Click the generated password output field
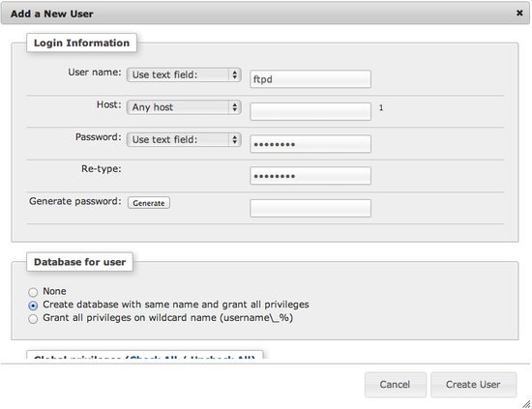The image size is (532, 409). pos(310,208)
